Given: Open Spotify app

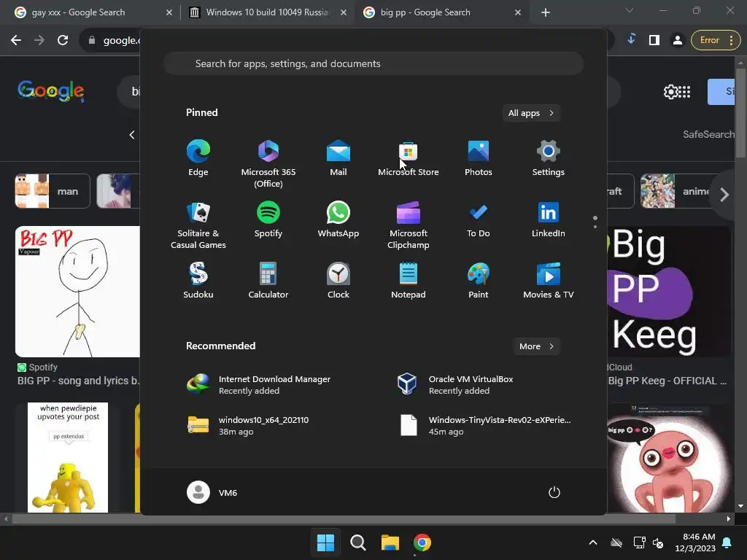Looking at the screenshot, I should point(268,219).
